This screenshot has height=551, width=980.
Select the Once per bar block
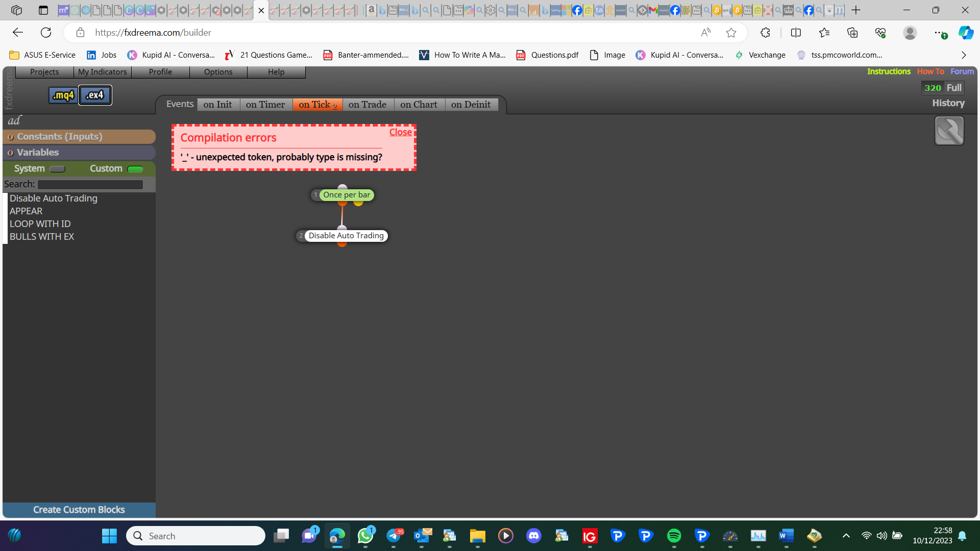pos(346,195)
